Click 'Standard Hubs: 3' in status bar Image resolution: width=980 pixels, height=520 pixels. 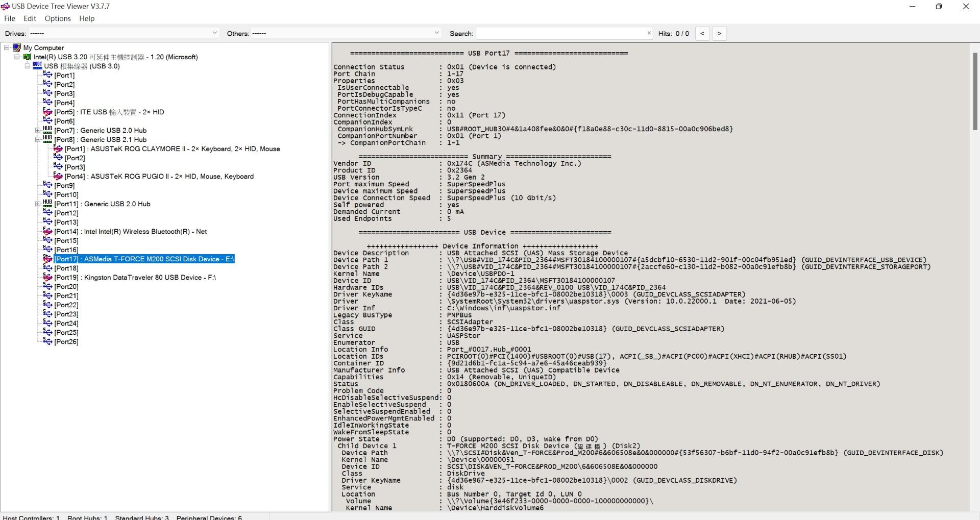pos(142,517)
